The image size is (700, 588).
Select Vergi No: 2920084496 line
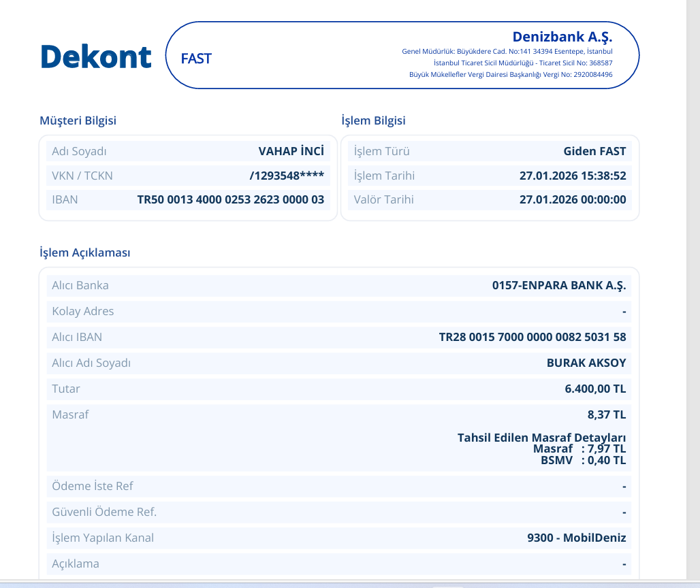(x=511, y=74)
